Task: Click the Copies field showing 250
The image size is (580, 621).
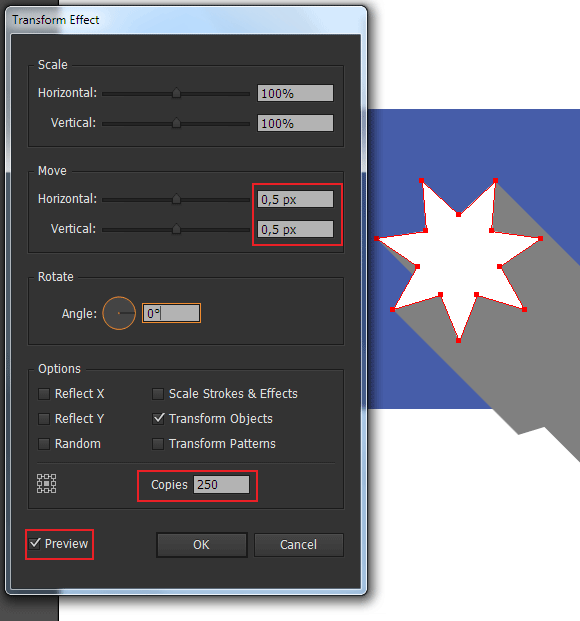Action: [221, 485]
